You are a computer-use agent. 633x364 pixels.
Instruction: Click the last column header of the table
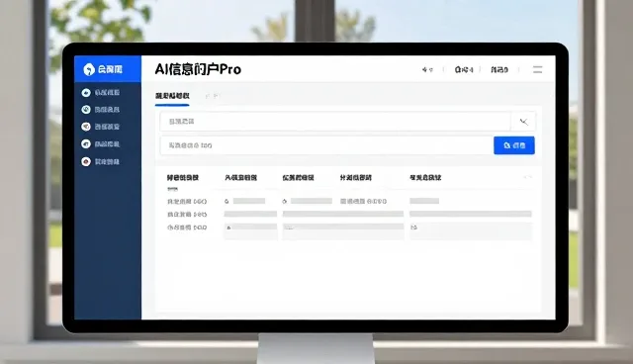pyautogui.click(x=425, y=178)
